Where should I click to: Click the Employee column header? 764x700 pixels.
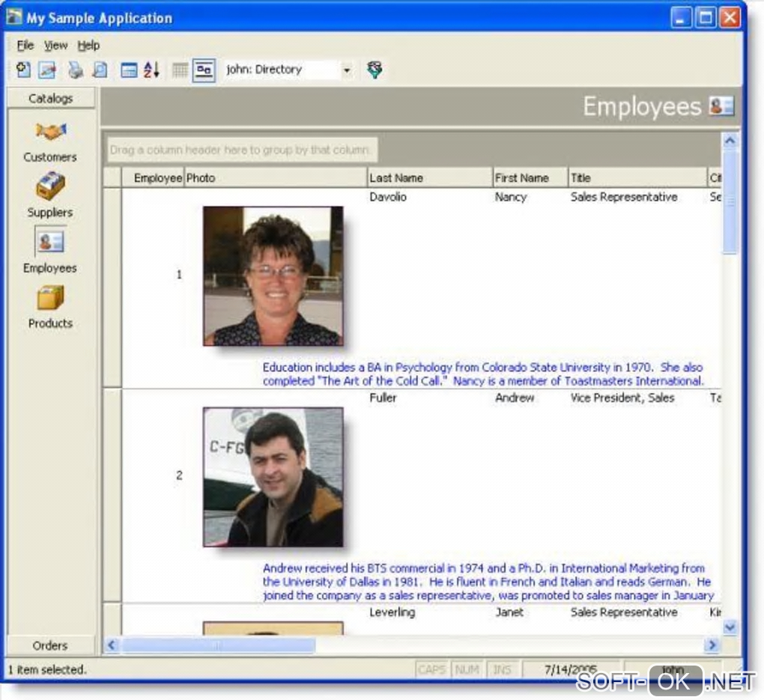coord(153,177)
